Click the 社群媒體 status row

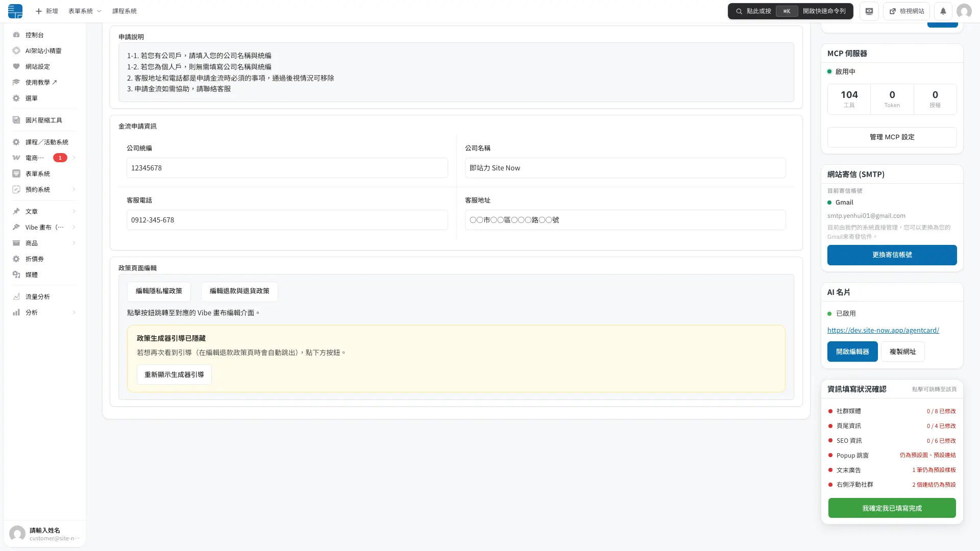click(x=892, y=411)
